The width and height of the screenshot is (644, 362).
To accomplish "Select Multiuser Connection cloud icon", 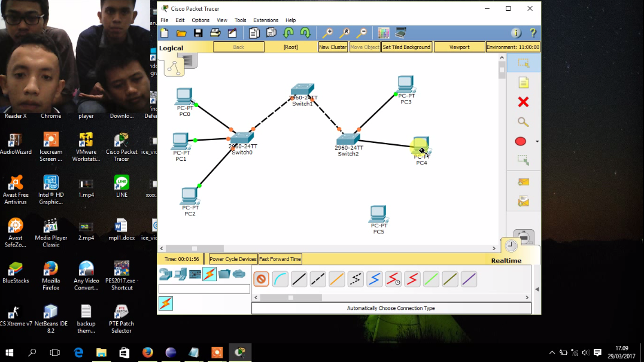I will pyautogui.click(x=239, y=274).
